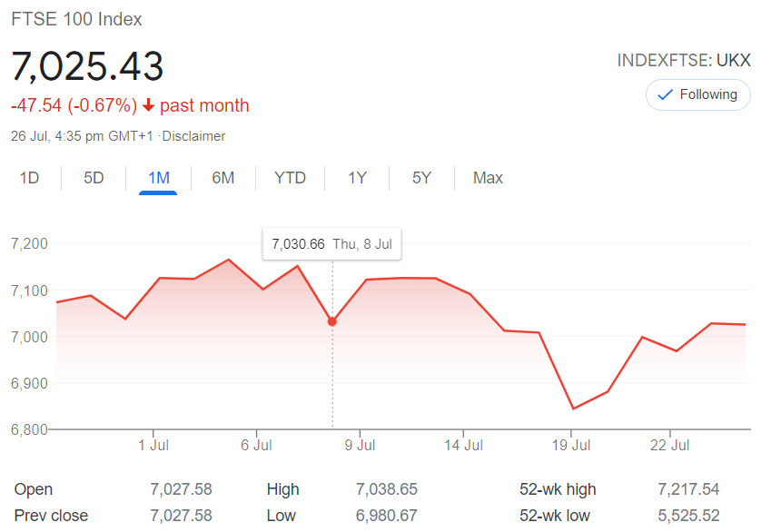Click the checkmark icon in Following

click(x=664, y=94)
